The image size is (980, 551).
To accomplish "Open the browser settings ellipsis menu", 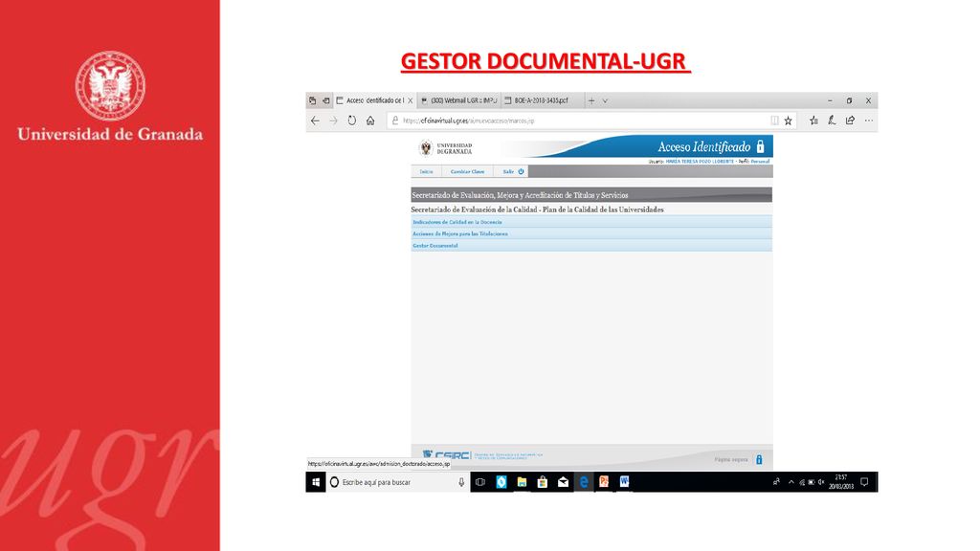I will pos(869,121).
